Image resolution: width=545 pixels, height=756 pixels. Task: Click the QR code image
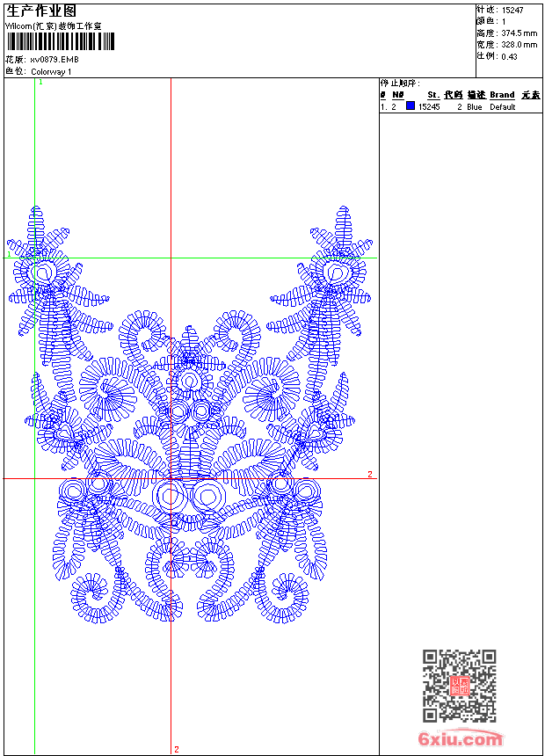click(x=459, y=686)
